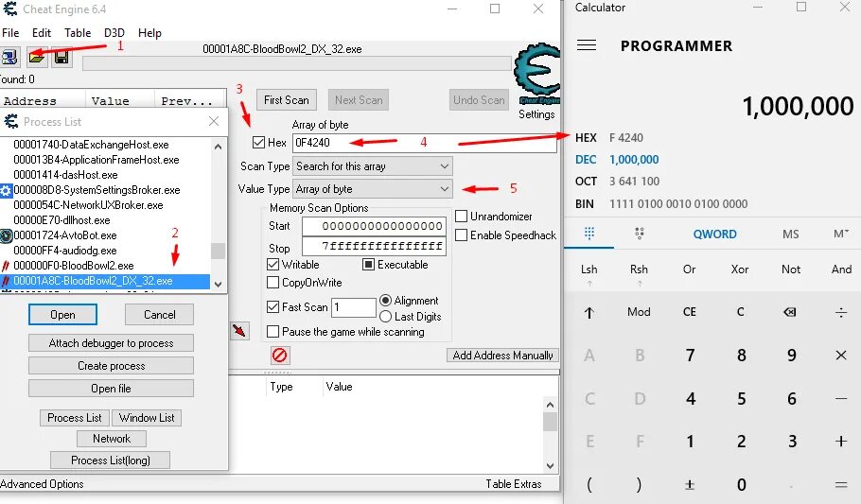Viewport: 861px width, 504px height.
Task: Select 000000F0-BloodBowl2.exe process
Action: [x=74, y=266]
